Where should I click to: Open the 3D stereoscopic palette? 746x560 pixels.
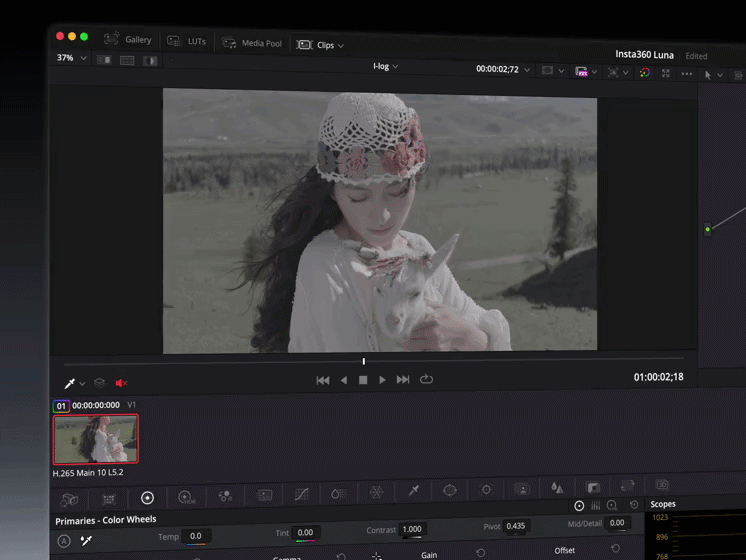[x=662, y=485]
